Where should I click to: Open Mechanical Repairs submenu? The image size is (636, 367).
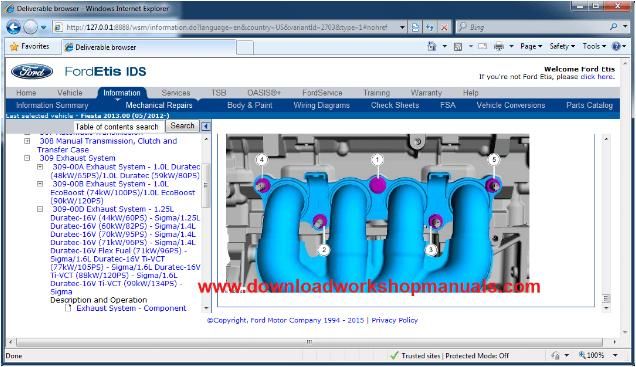click(x=159, y=105)
